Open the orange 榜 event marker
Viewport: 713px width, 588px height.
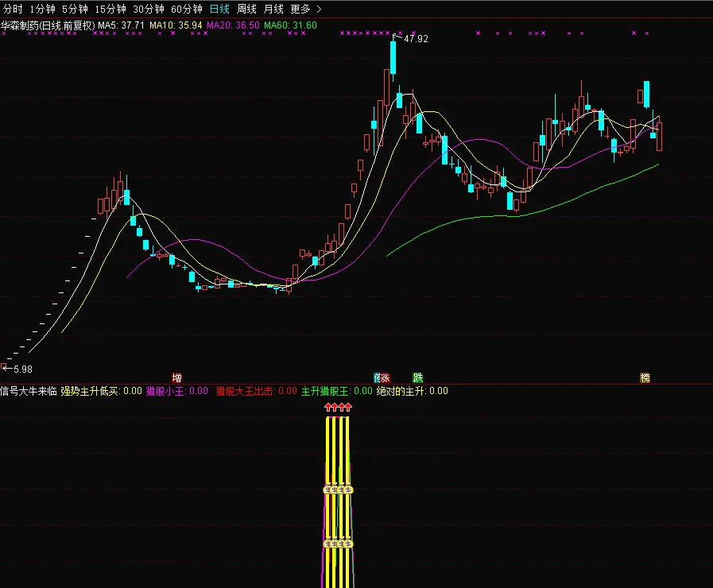pyautogui.click(x=645, y=377)
